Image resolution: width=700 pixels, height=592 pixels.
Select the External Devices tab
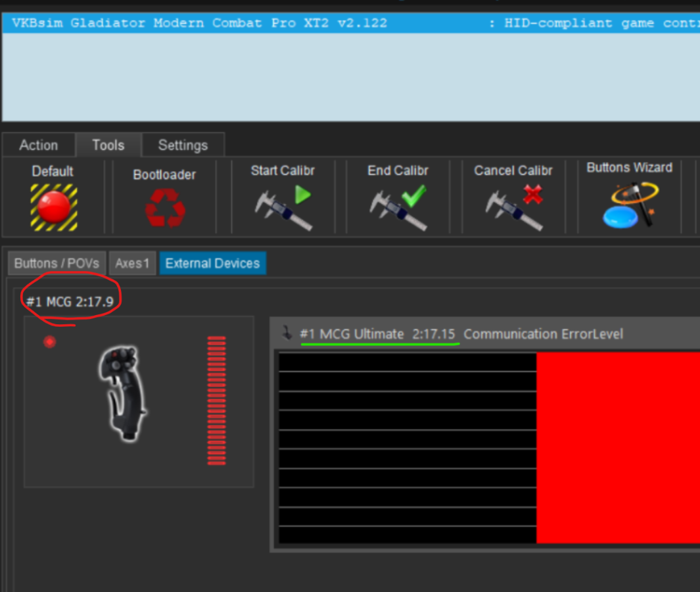click(212, 264)
